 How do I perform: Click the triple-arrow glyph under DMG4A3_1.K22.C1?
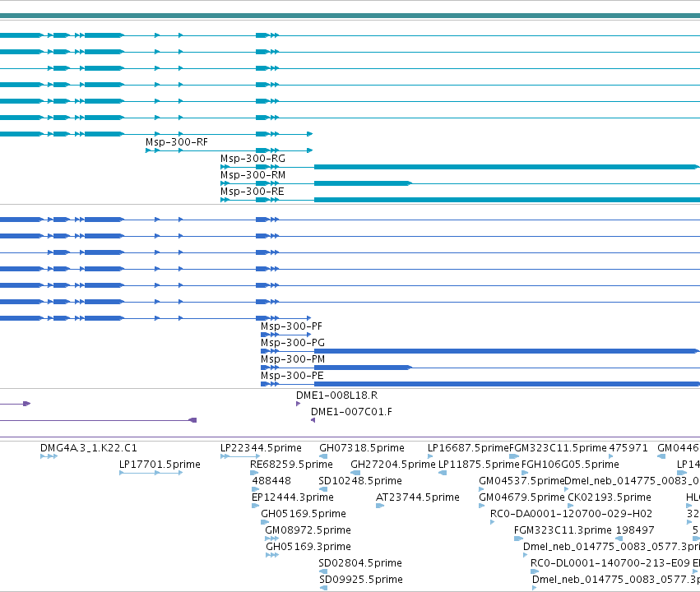coord(49,456)
